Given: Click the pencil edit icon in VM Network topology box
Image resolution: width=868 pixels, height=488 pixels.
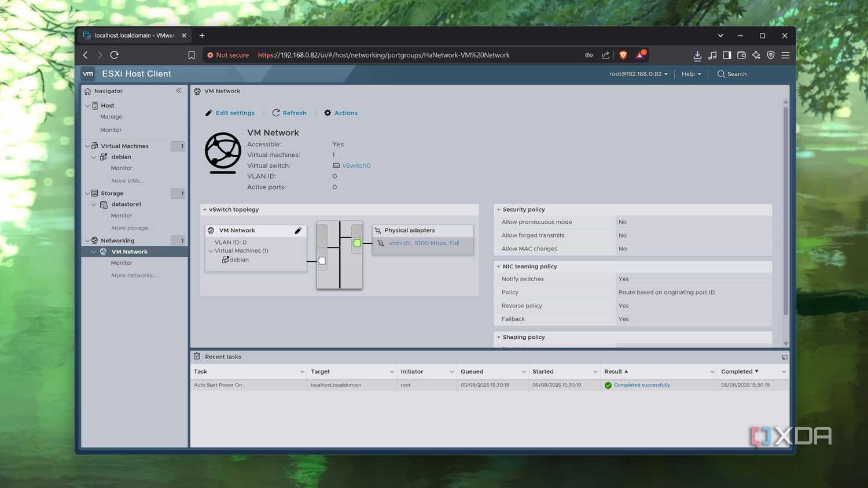Looking at the screenshot, I should (298, 231).
